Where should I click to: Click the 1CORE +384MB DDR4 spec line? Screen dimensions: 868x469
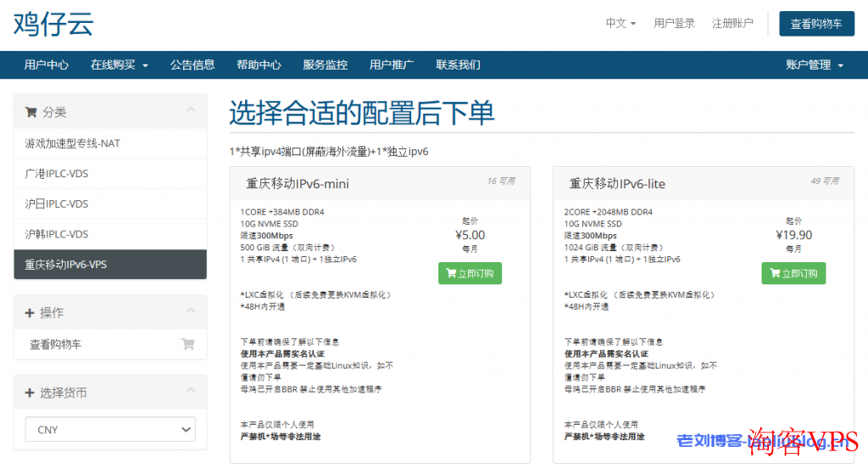(282, 212)
